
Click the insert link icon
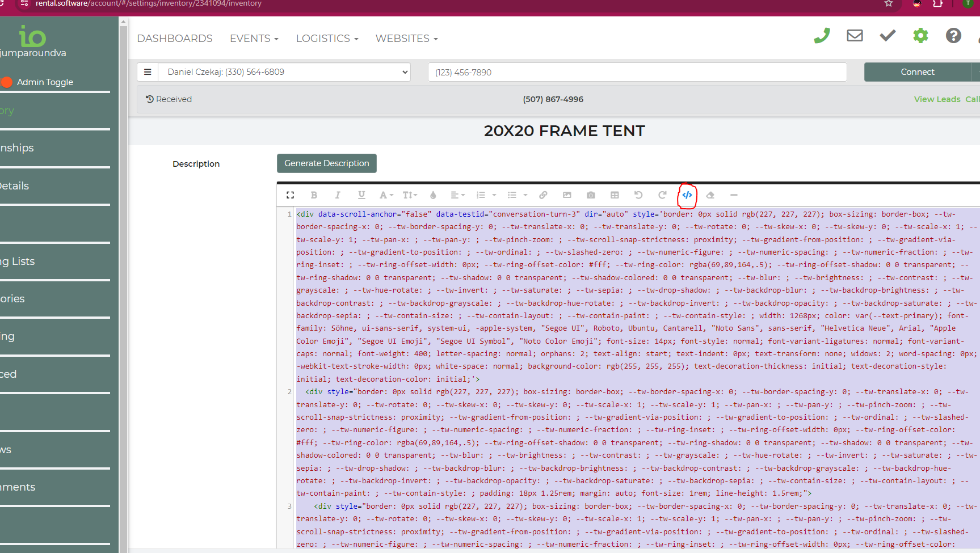click(x=543, y=195)
